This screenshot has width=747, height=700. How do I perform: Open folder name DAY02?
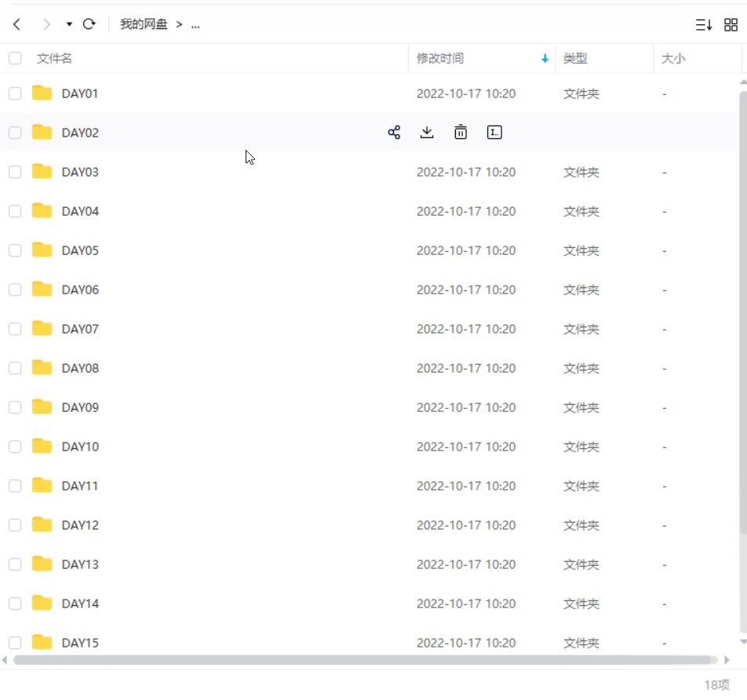(x=80, y=133)
